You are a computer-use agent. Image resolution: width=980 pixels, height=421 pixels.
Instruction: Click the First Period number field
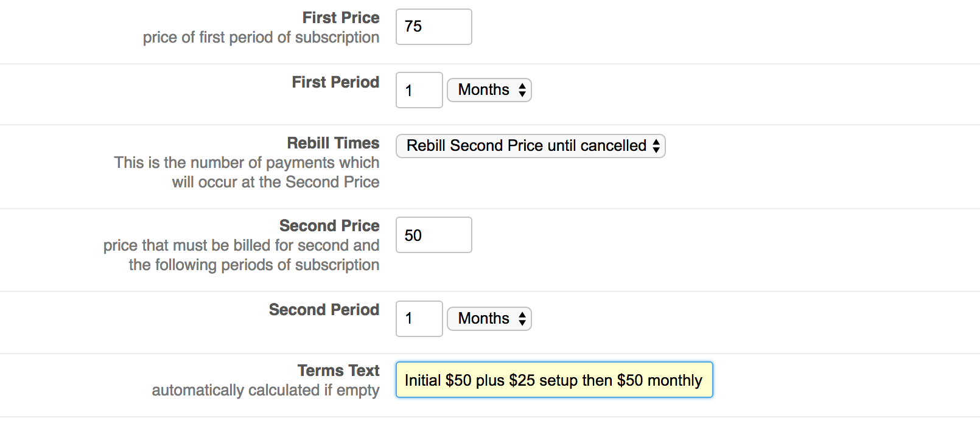pos(419,90)
